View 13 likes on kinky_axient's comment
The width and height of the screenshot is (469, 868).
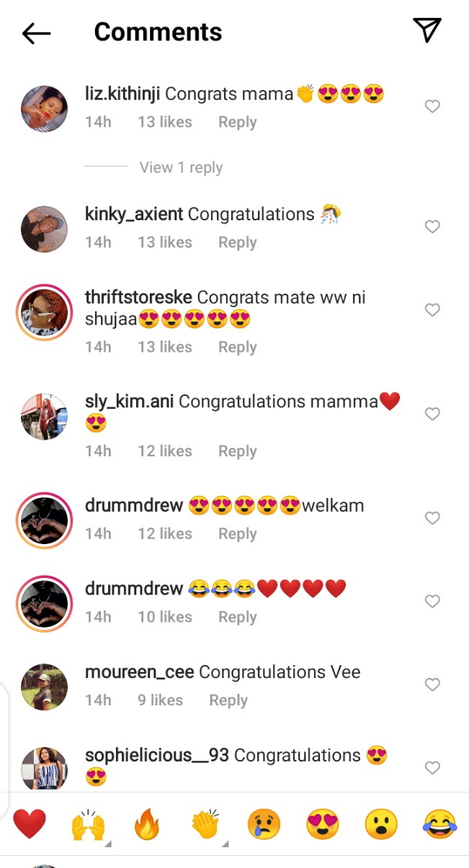165,243
